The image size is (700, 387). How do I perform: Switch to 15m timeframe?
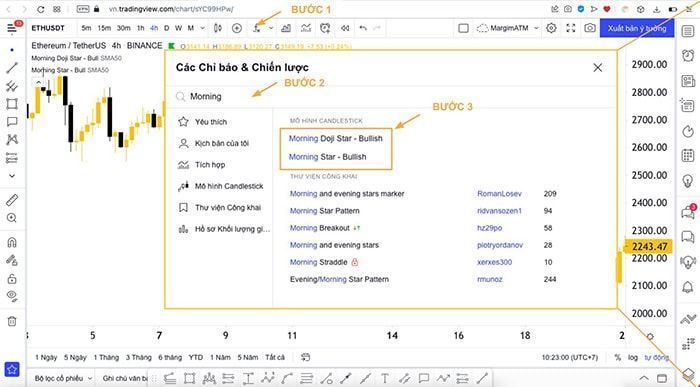104,28
